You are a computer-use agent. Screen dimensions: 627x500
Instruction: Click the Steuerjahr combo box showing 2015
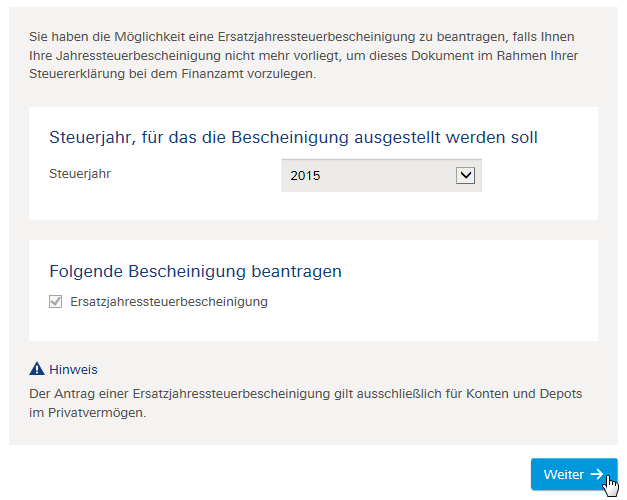click(381, 176)
